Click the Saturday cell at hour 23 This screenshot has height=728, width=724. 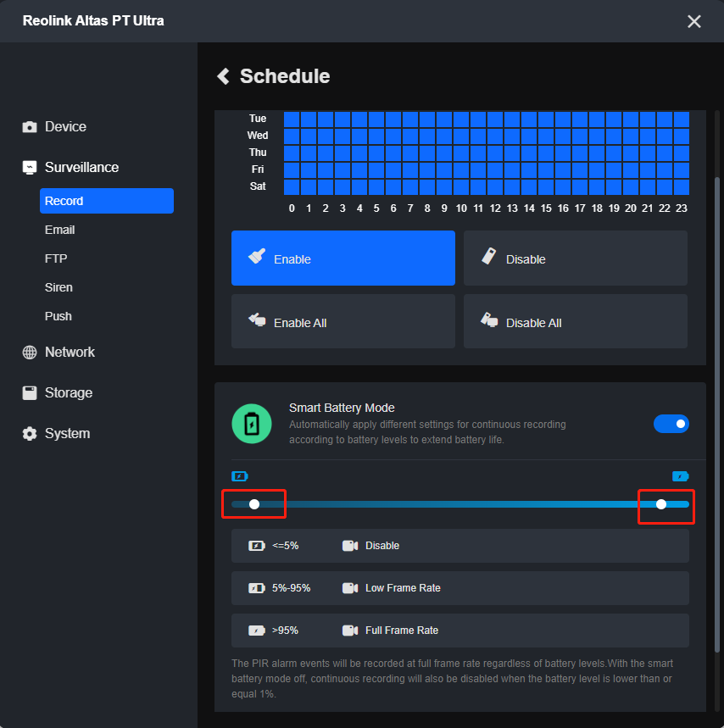(x=682, y=187)
